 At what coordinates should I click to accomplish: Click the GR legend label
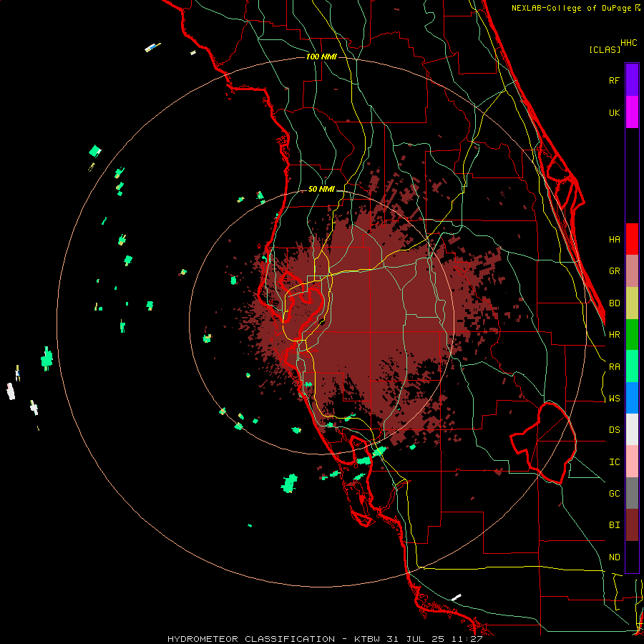(x=614, y=271)
